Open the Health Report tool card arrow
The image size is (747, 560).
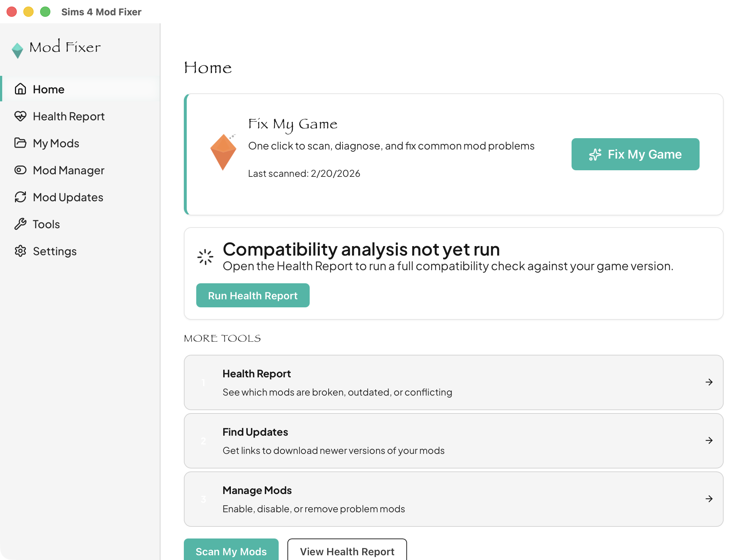(x=709, y=382)
